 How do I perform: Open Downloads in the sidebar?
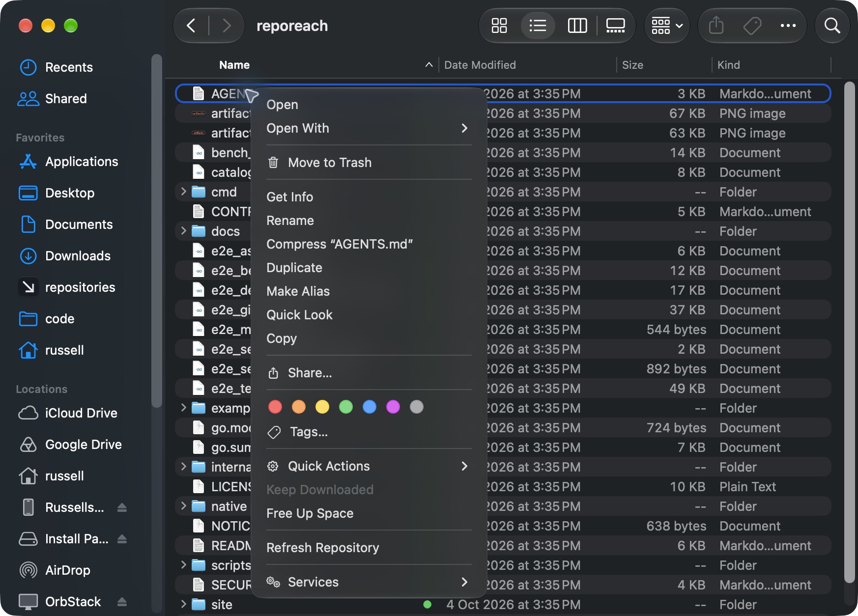[x=64, y=256]
